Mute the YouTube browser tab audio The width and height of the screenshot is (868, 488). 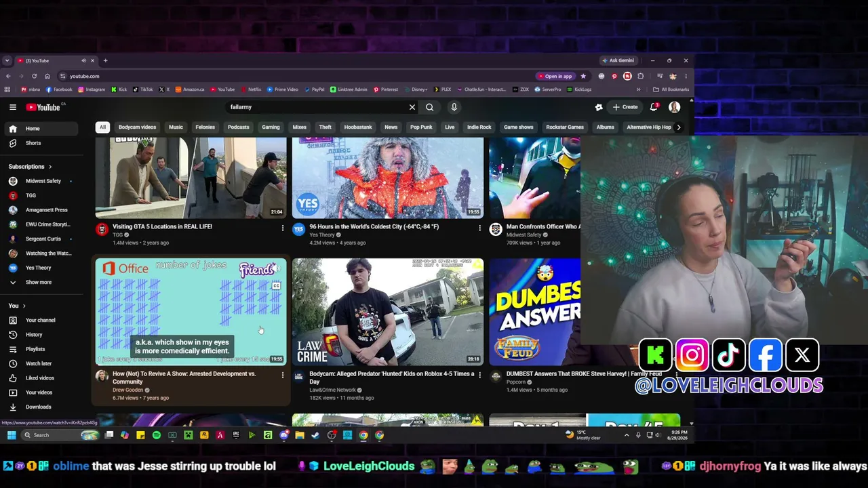[x=83, y=60]
